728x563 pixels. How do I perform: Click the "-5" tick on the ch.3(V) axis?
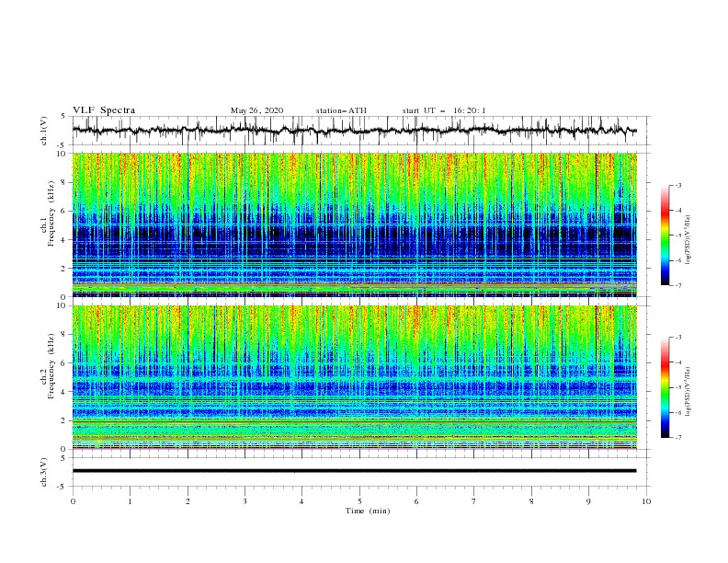click(x=63, y=487)
